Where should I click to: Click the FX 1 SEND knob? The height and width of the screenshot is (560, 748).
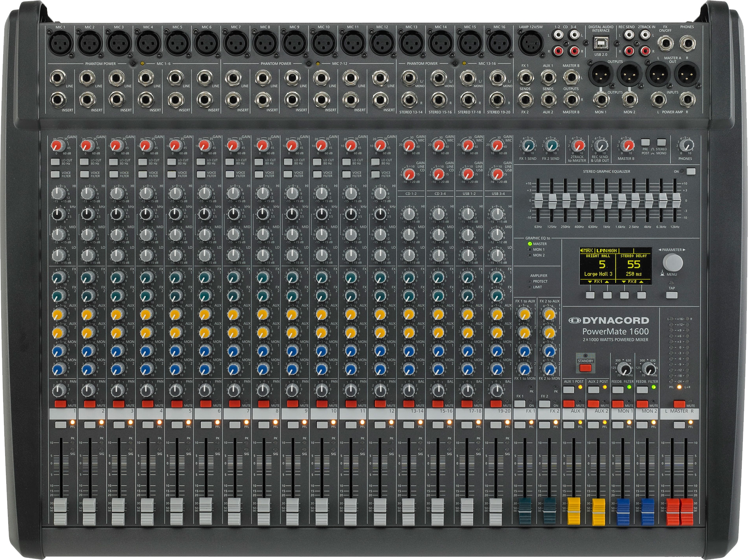point(528,146)
